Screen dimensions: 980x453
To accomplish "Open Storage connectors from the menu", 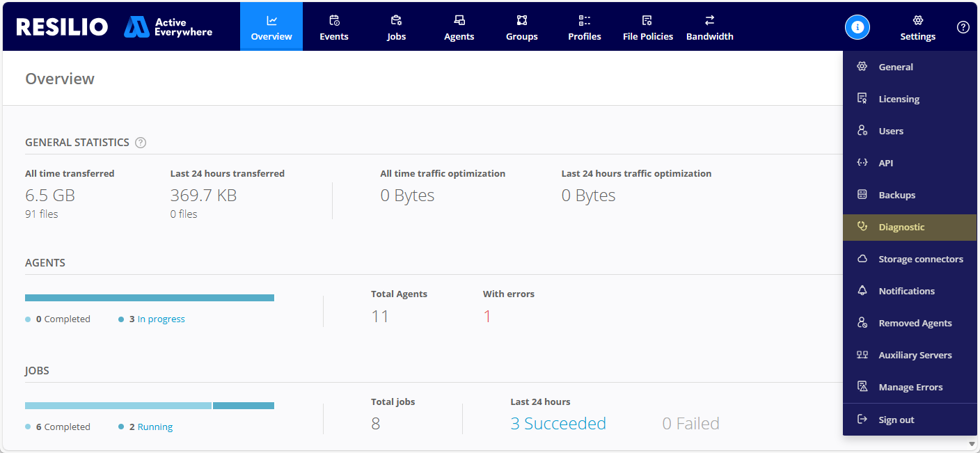I will pyautogui.click(x=920, y=259).
